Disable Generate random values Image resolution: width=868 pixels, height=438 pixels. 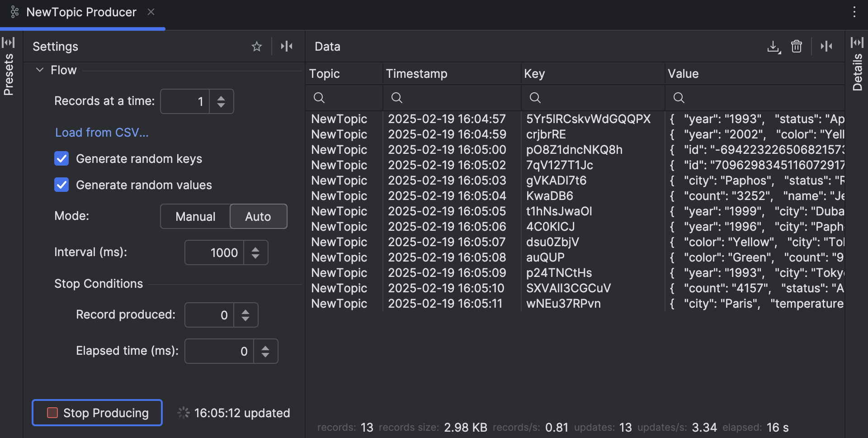(x=61, y=185)
